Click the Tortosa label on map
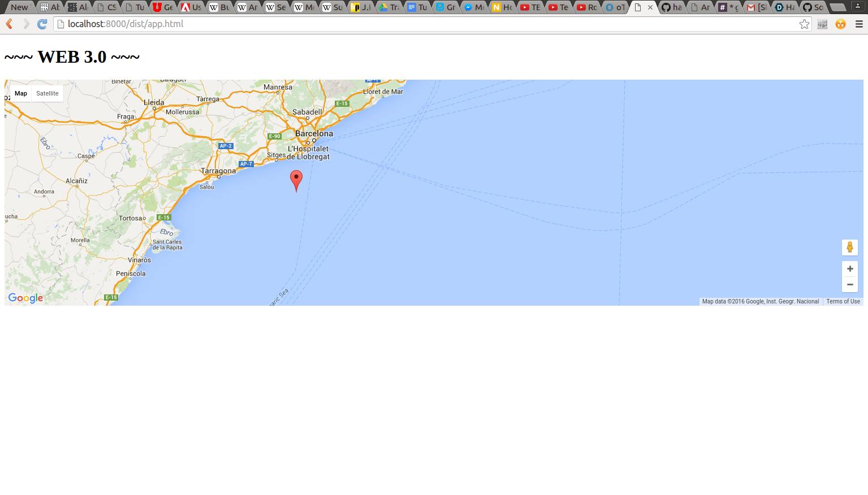868x495 pixels. tap(130, 218)
